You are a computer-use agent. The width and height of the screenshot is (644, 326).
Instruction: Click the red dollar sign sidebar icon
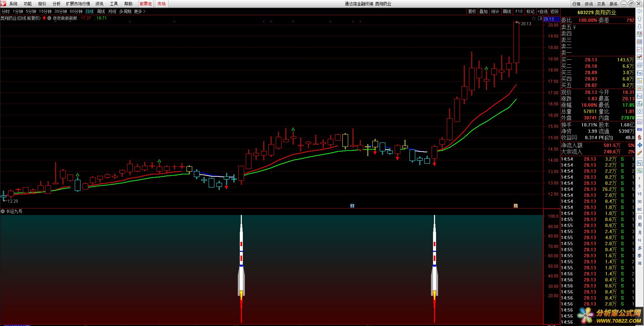coord(640,137)
